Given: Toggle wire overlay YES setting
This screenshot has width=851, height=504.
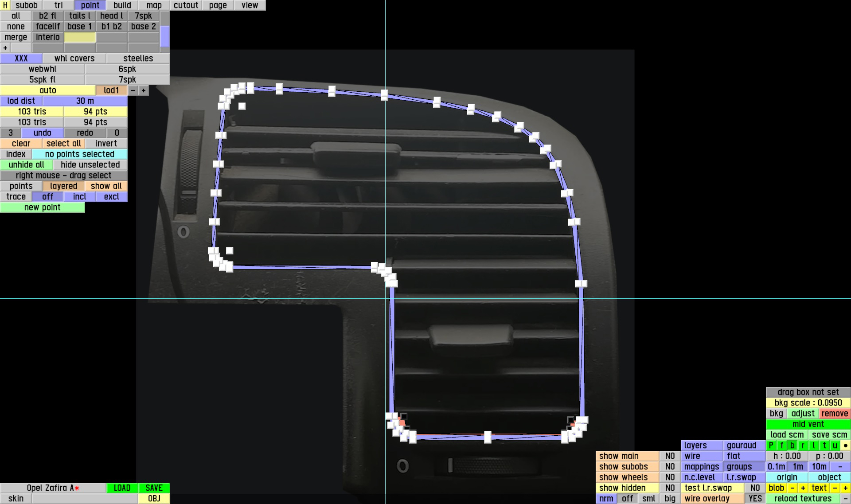Looking at the screenshot, I should (x=755, y=499).
